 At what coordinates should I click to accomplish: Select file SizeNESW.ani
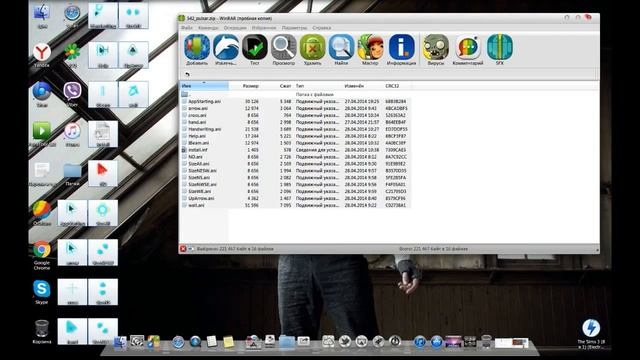pos(296,171)
